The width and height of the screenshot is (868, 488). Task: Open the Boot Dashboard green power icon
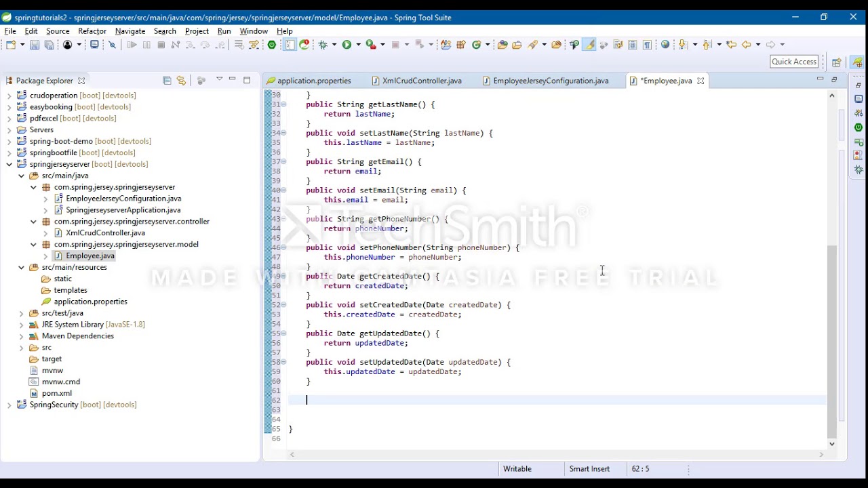pos(272,45)
